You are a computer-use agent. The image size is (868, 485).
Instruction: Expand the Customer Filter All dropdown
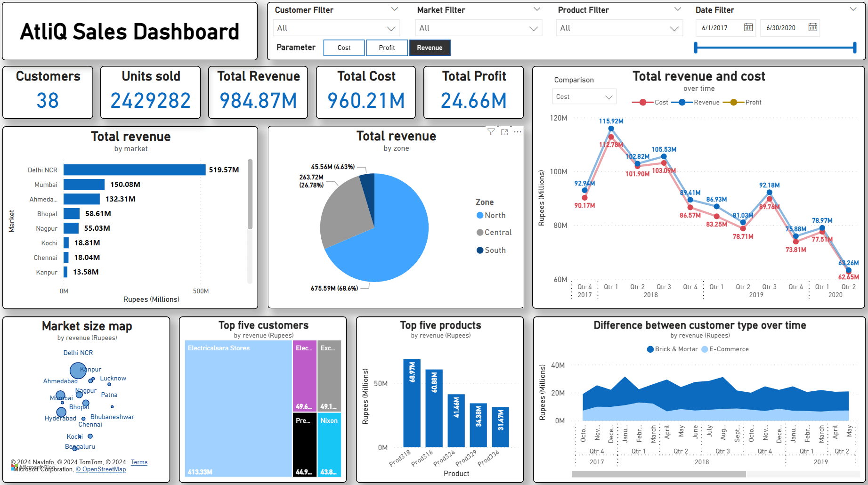coord(390,28)
